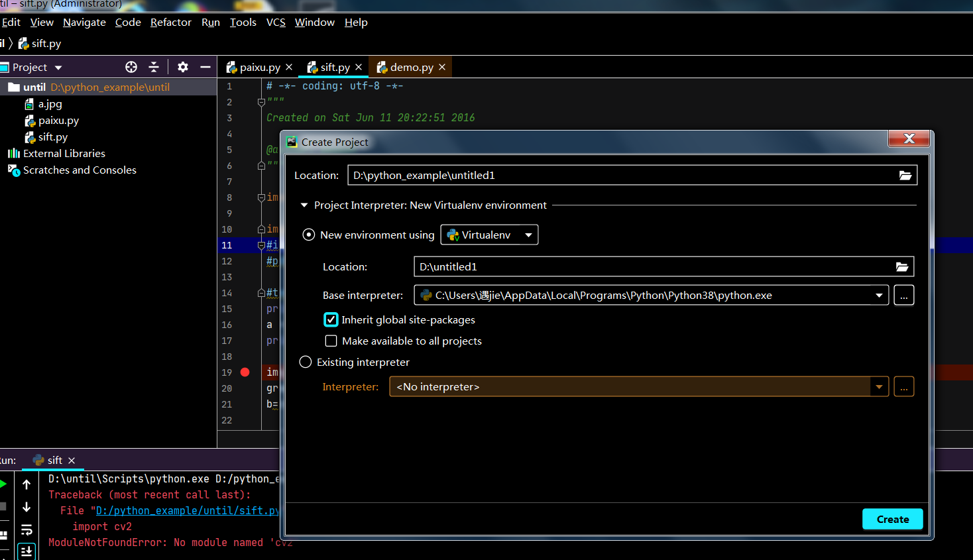Select New environment using radio button
This screenshot has width=973, height=560.
pyautogui.click(x=308, y=235)
